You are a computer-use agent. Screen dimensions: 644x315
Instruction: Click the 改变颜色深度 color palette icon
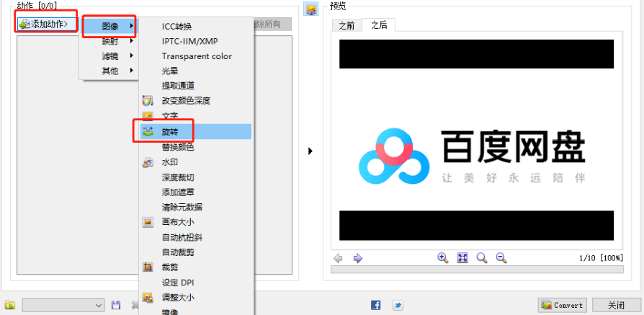click(148, 101)
